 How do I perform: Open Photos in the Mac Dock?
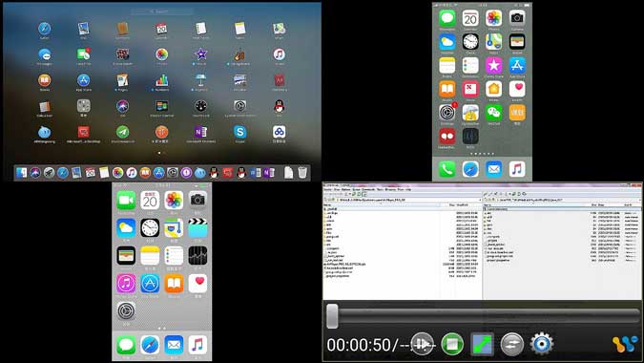(117, 173)
